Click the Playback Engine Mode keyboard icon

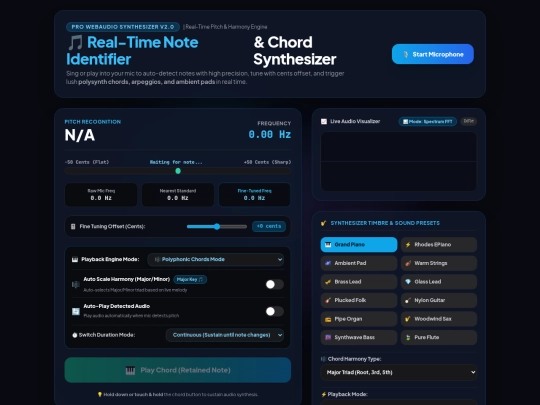pyautogui.click(x=75, y=260)
